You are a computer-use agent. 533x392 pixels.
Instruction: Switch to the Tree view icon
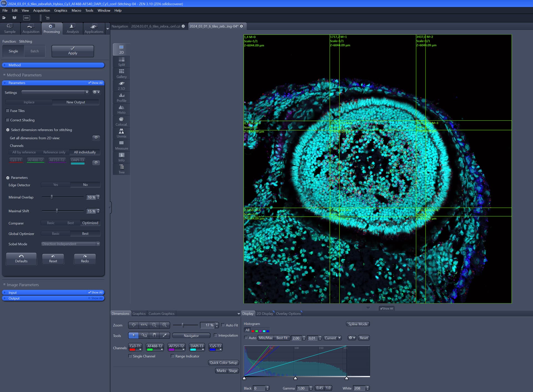click(x=121, y=169)
